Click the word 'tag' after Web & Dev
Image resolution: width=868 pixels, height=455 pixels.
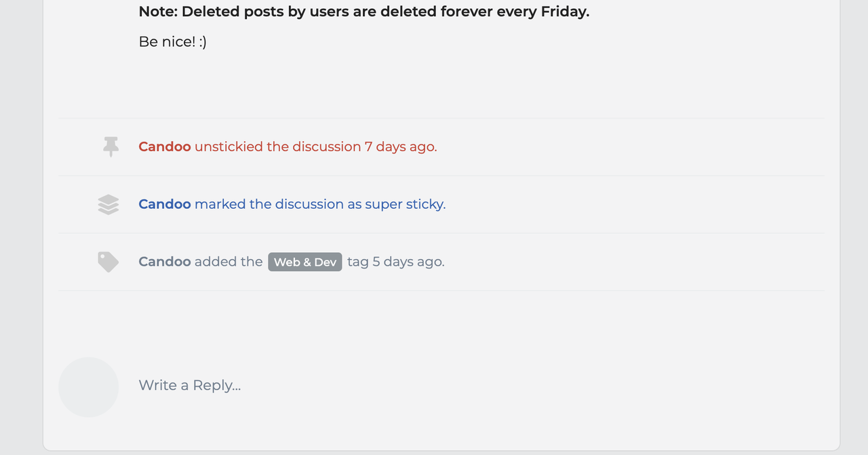pyautogui.click(x=358, y=262)
